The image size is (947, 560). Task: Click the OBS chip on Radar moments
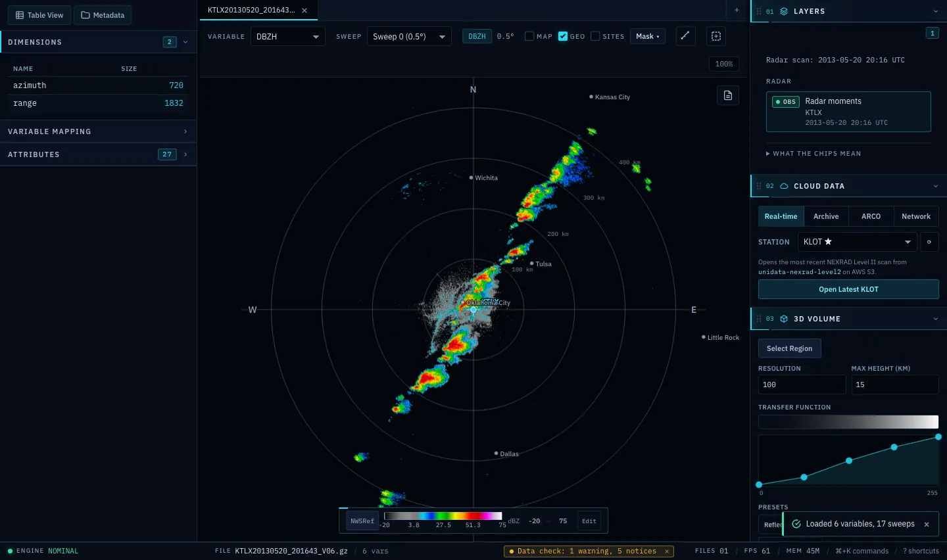[786, 102]
